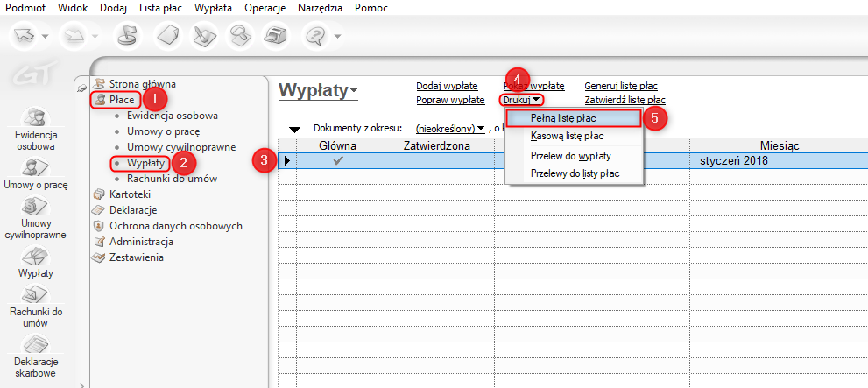Open Deklaracje skarbowe shortcut icon

(35, 345)
